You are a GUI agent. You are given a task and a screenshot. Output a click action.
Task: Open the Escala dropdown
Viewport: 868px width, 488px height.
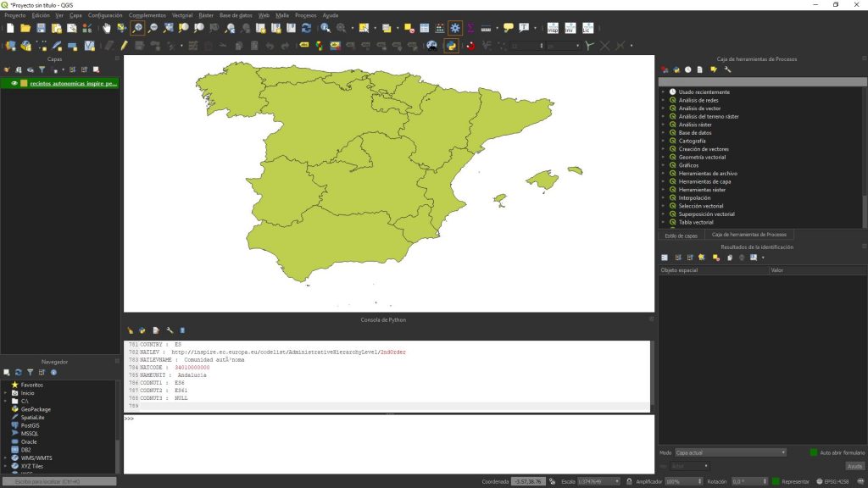615,479
